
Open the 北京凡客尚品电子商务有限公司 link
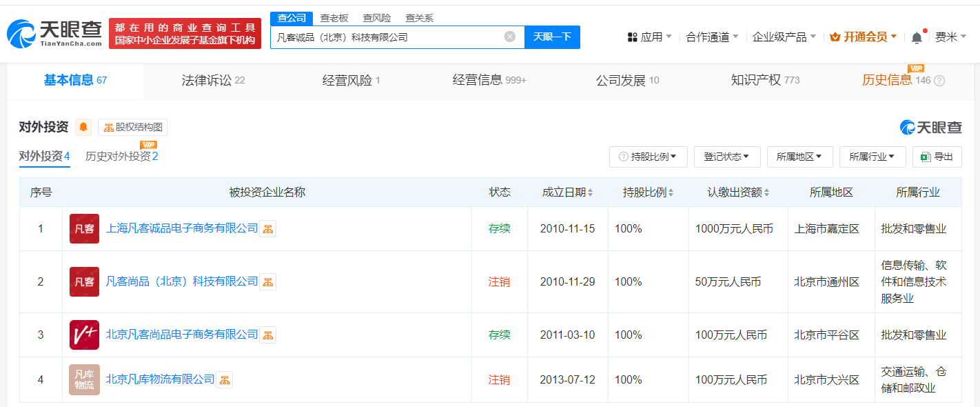click(182, 335)
